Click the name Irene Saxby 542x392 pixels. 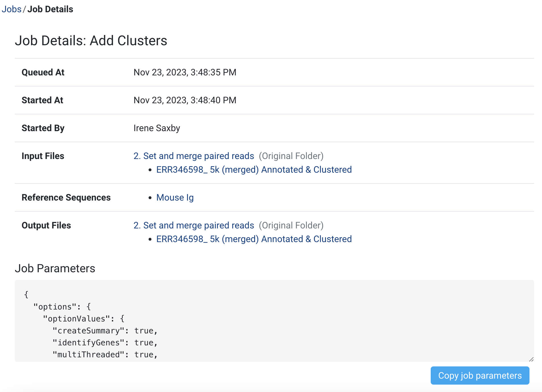[x=157, y=128]
